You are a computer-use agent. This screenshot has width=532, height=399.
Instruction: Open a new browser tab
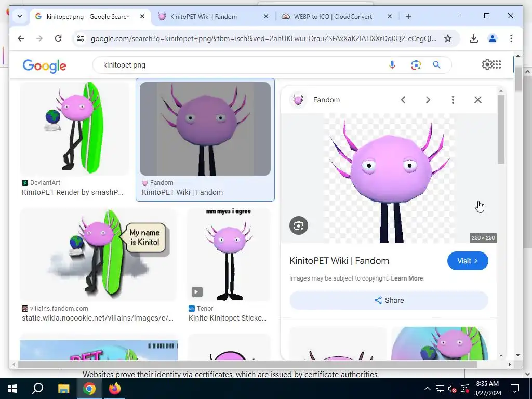[408, 16]
